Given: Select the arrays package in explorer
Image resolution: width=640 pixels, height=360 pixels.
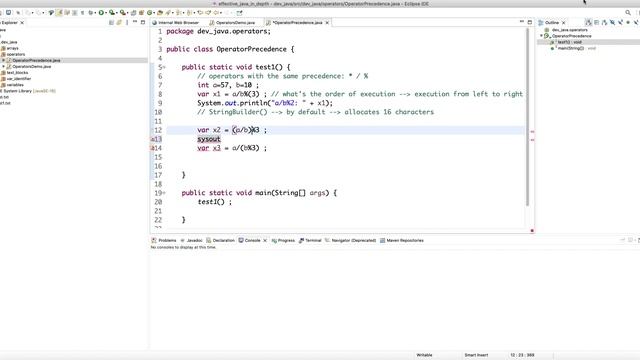Looking at the screenshot, I should point(12,48).
